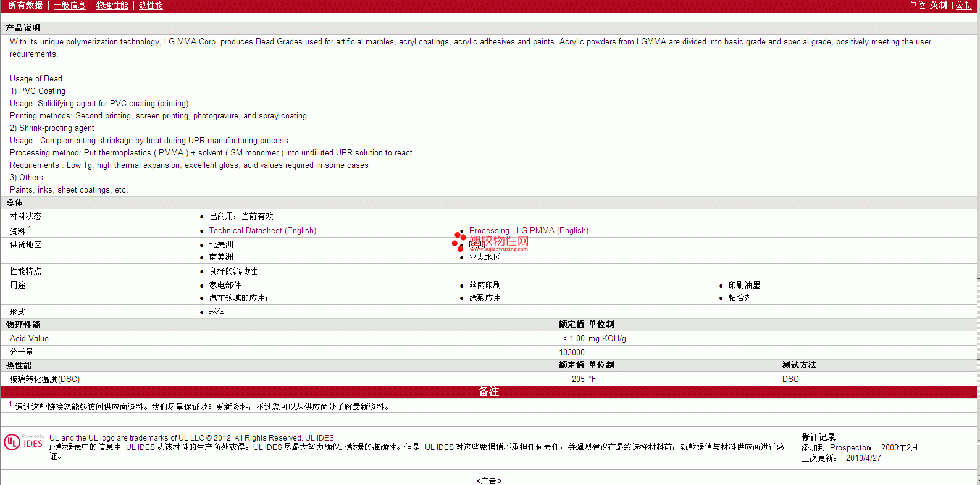
Task: Open the UL IDES logo
Action: tap(23, 442)
